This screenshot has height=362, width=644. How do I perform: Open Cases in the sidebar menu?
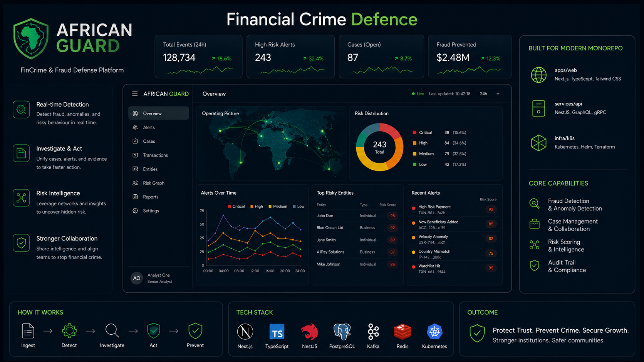tap(158, 141)
